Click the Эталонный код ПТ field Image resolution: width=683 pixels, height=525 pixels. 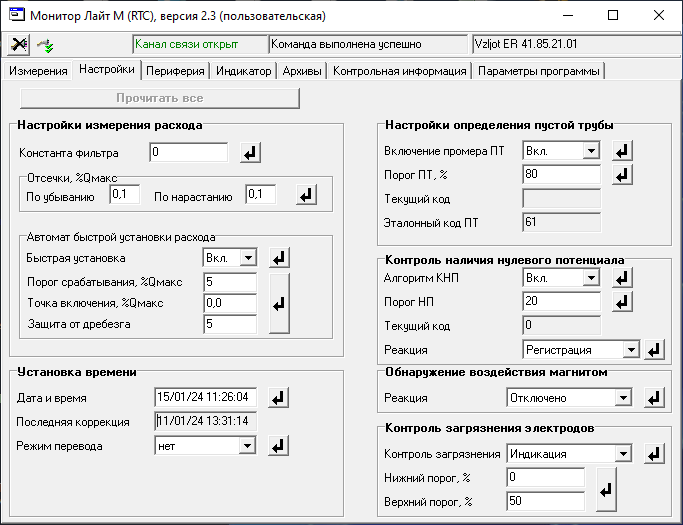pos(561,222)
